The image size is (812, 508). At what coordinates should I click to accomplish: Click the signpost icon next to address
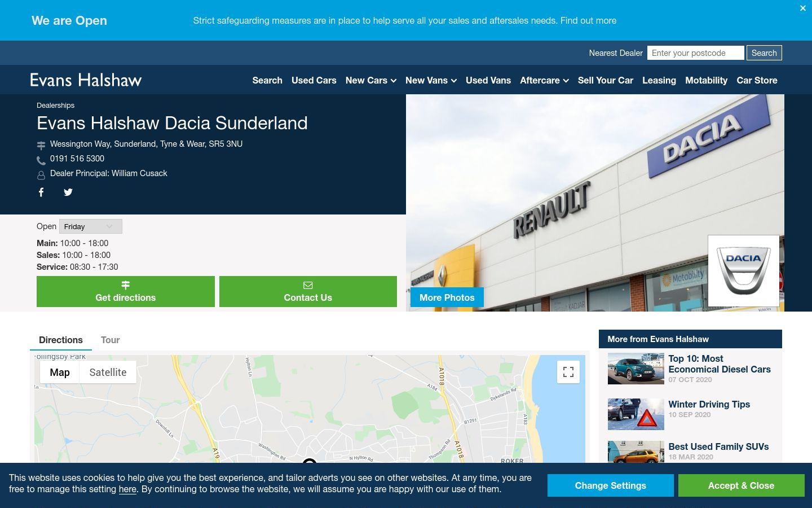click(41, 146)
